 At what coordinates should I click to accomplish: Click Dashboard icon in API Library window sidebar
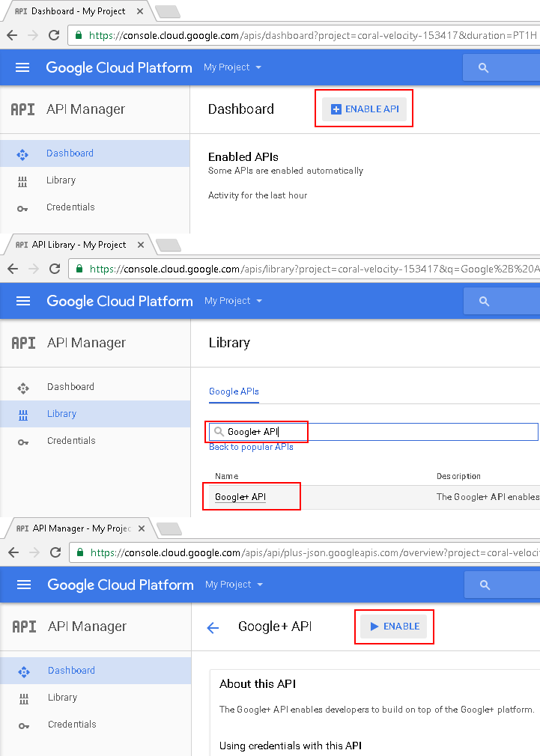(23, 388)
